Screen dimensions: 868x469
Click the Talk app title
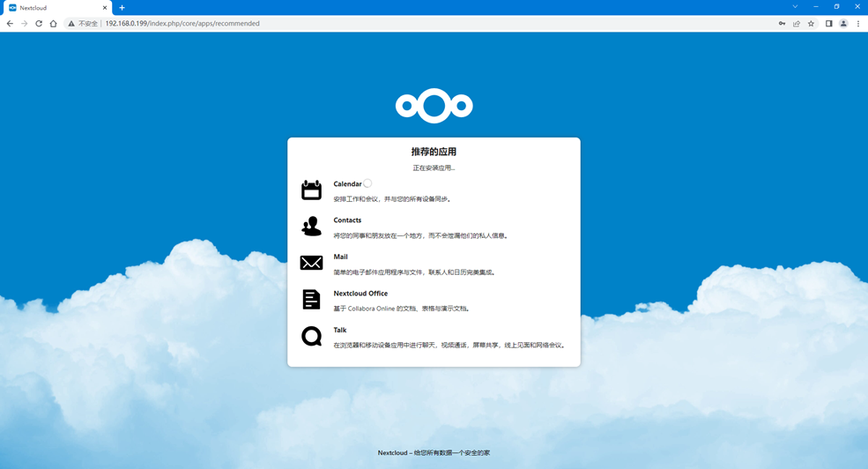coord(340,330)
